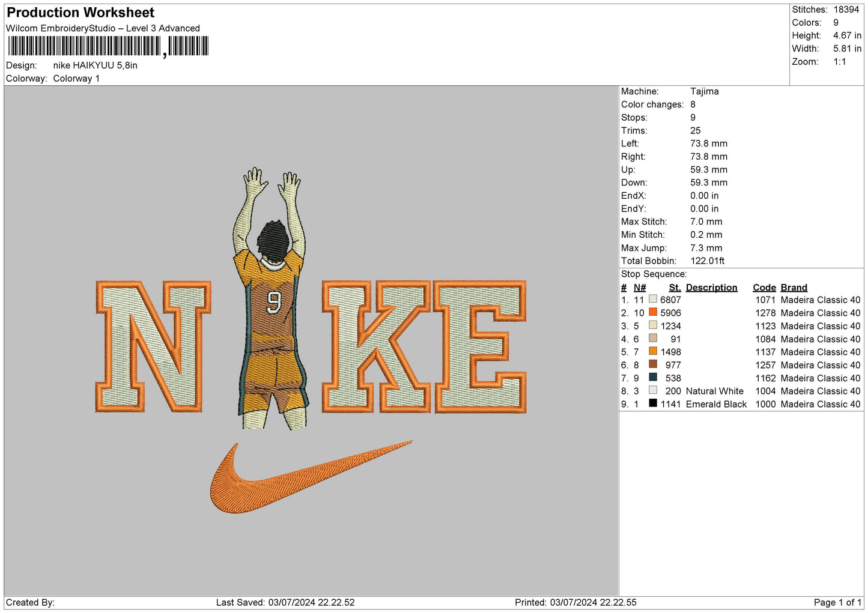
Task: Click the 'Brand' column header
Action: (x=794, y=288)
